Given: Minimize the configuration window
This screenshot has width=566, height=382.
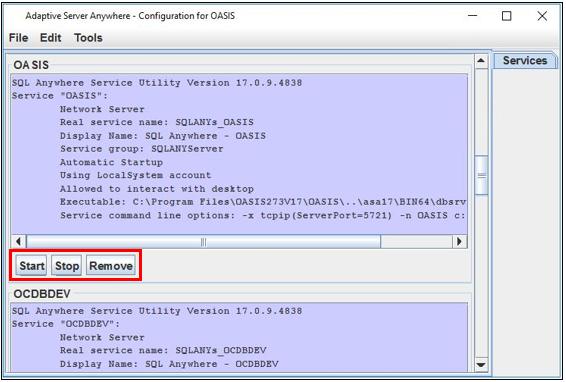Looking at the screenshot, I should [x=473, y=16].
